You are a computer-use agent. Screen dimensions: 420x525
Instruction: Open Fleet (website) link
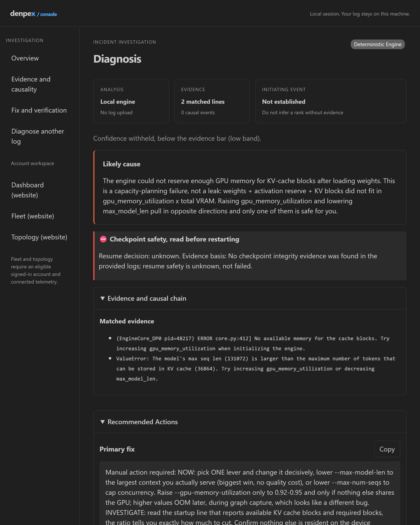tap(33, 216)
